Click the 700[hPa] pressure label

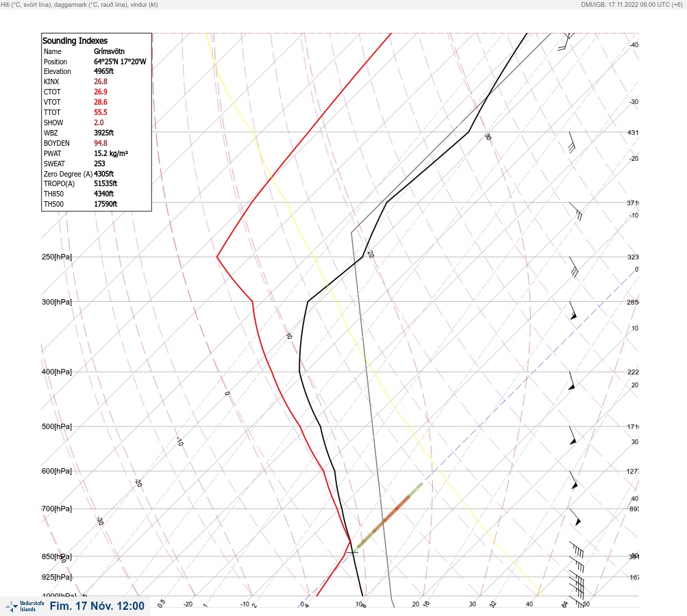pyautogui.click(x=57, y=509)
